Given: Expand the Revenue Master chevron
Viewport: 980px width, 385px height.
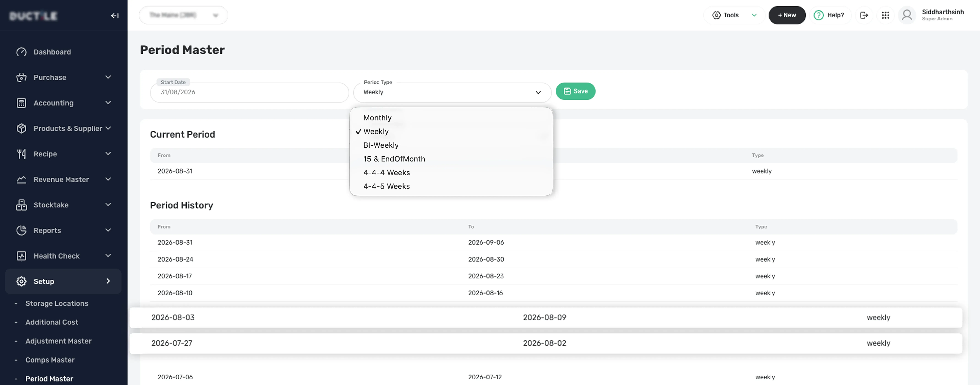Looking at the screenshot, I should 108,179.
